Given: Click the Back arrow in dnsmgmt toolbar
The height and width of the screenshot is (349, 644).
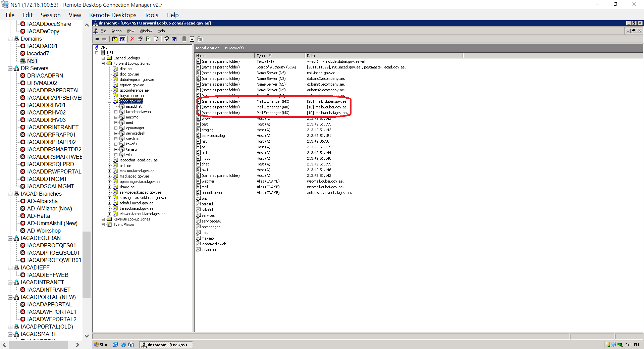Looking at the screenshot, I should click(97, 39).
